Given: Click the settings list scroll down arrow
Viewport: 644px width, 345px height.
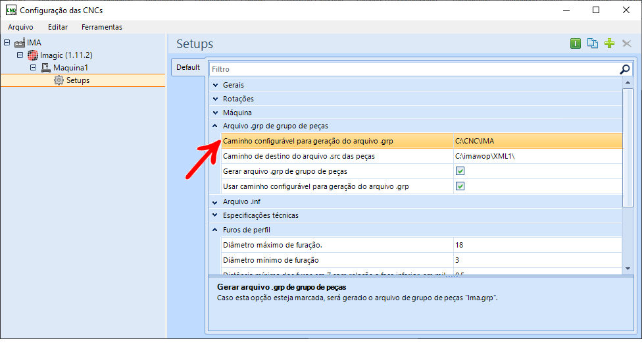Looking at the screenshot, I should pos(628,269).
